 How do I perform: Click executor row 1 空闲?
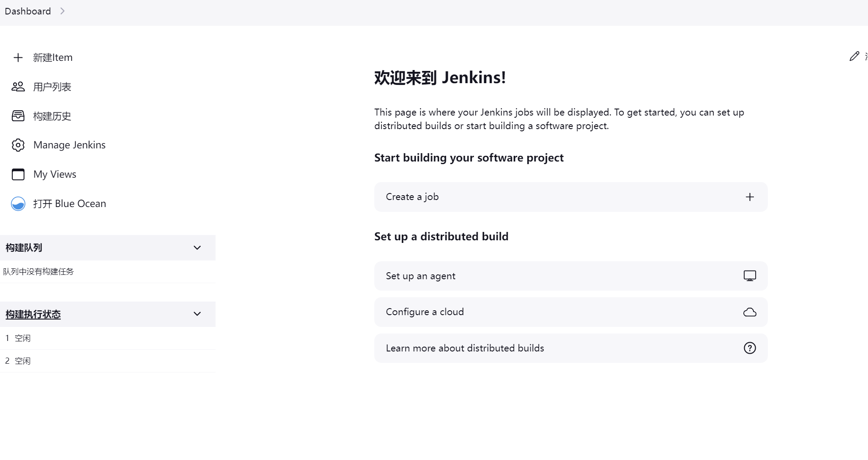[108, 338]
